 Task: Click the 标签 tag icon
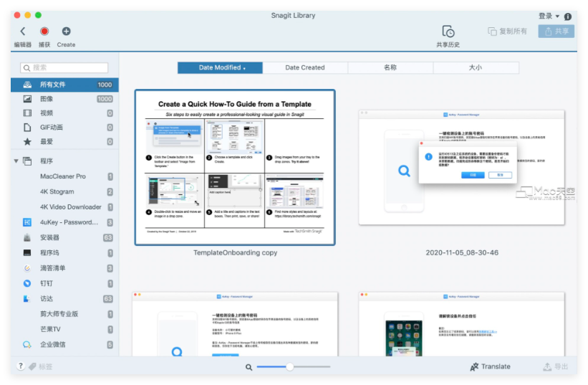click(x=33, y=366)
